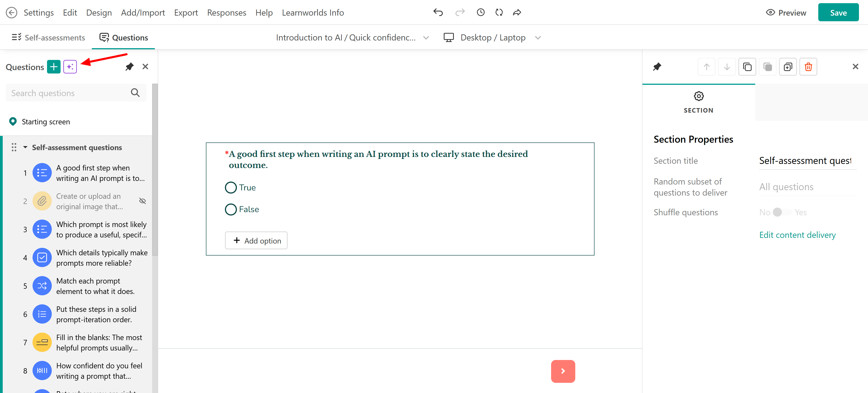Click the red delete trash icon
The image size is (868, 393).
tap(808, 67)
